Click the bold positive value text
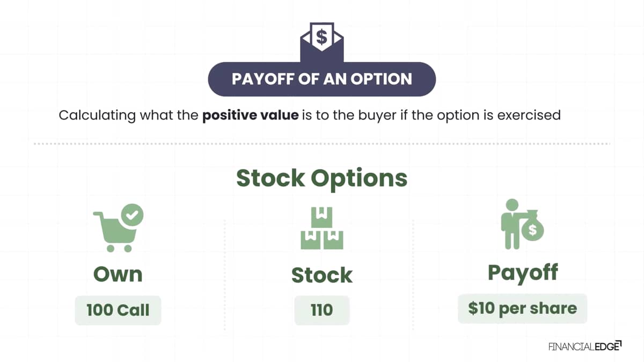Screen dimensions: 644x362 [250, 115]
